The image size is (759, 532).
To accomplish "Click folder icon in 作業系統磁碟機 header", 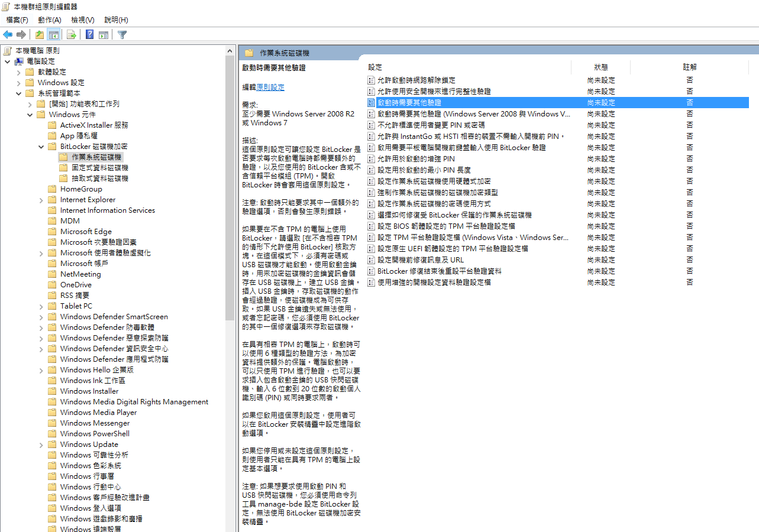I will (249, 53).
